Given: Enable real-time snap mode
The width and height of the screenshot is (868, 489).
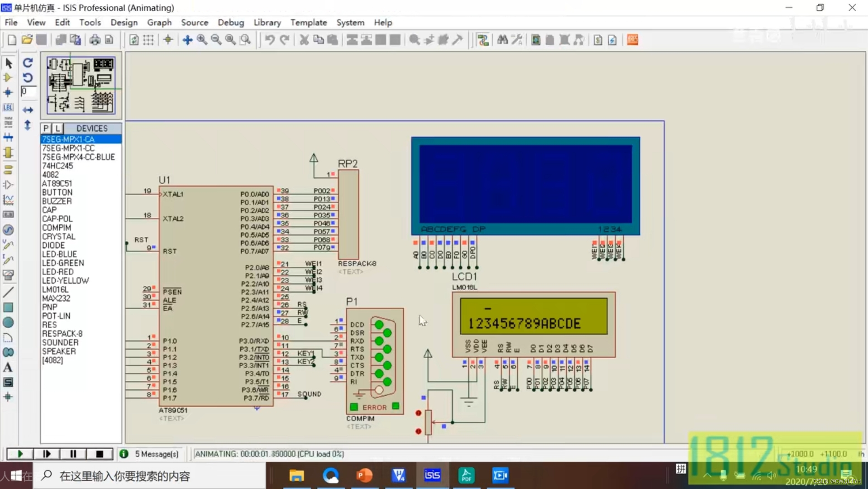Looking at the screenshot, I should point(168,40).
